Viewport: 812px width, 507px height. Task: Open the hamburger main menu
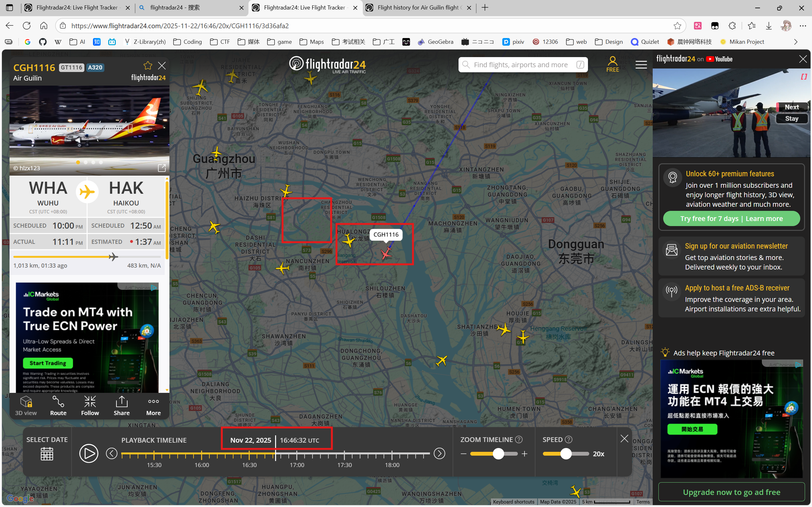point(641,65)
